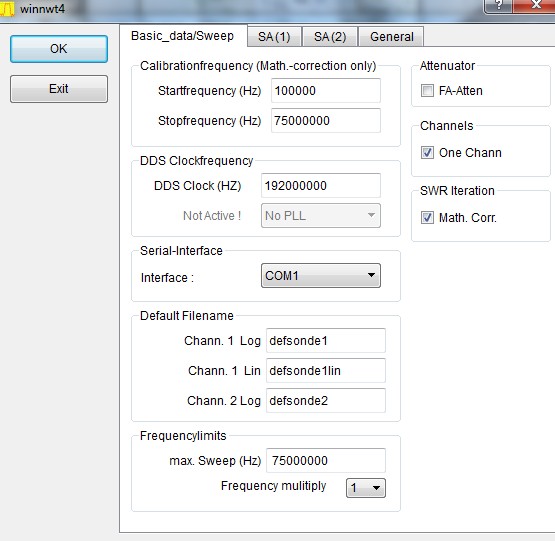The width and height of the screenshot is (555, 541).
Task: Click the Frequencylimits group title
Action: coord(183,436)
